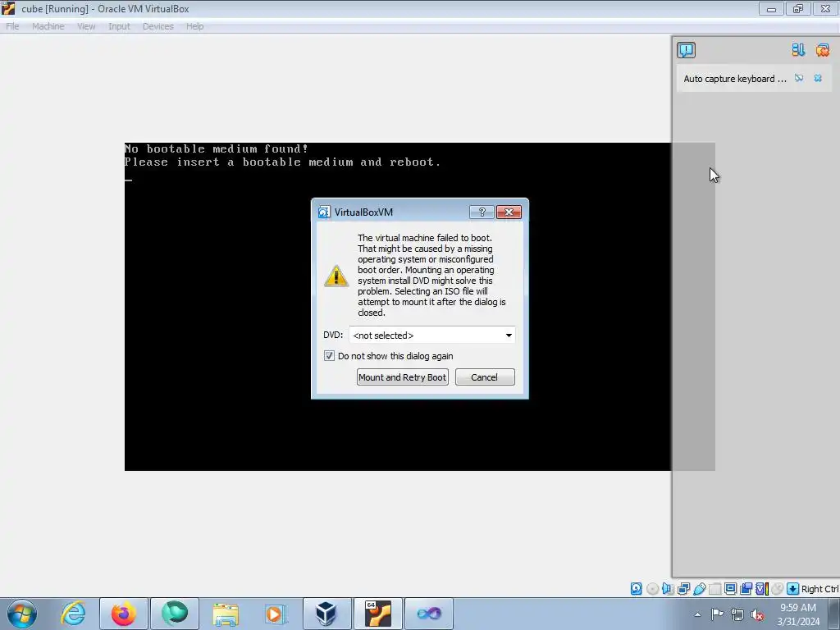
Task: Click the mouse integration status bar indicator
Action: [x=778, y=589]
